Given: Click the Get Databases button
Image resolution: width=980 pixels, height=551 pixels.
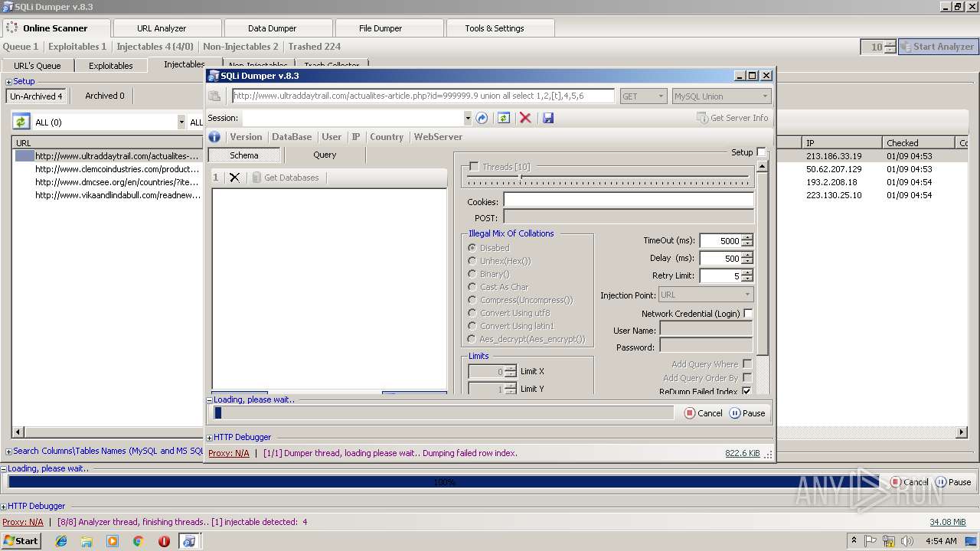Looking at the screenshot, I should (x=285, y=178).
